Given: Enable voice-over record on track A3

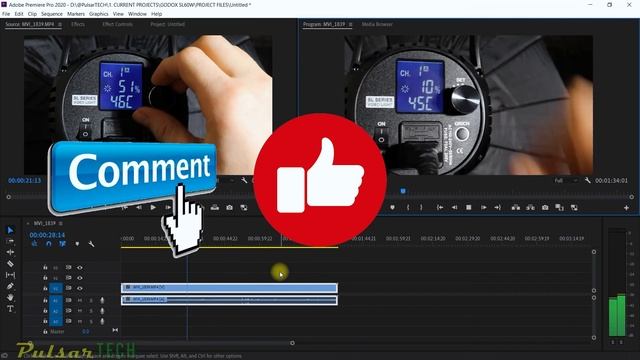Looking at the screenshot, I should tap(102, 321).
